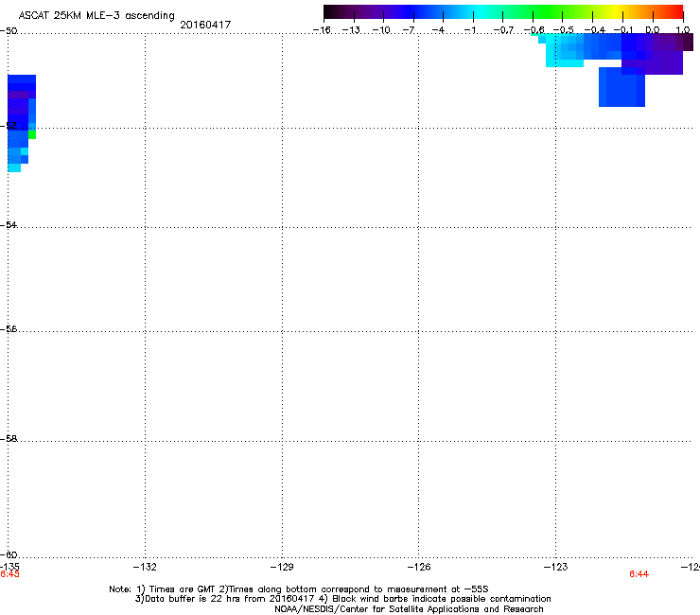Click the -54 latitude axis label
700x615 pixels.
tap(9, 224)
